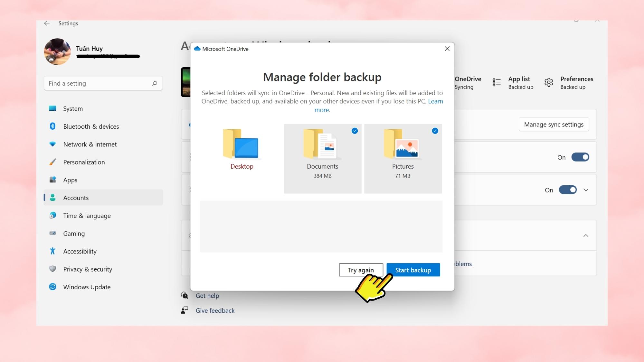Click the Get help headset icon
This screenshot has width=644, height=362.
tap(185, 295)
